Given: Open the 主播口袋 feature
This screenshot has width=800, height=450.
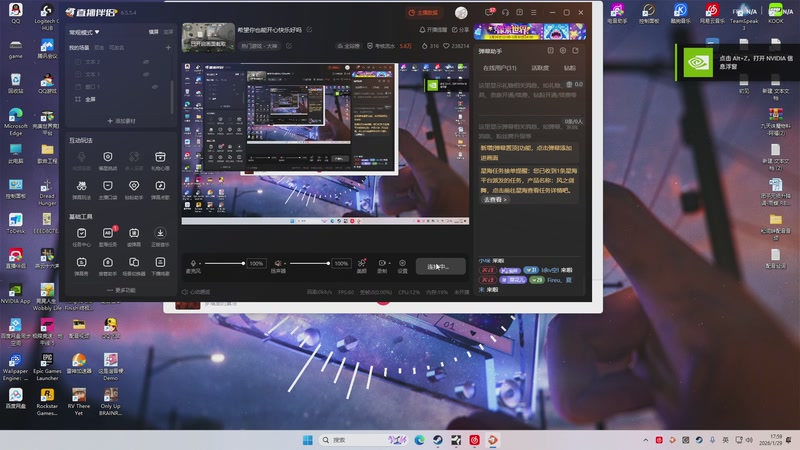Looking at the screenshot, I should click(x=108, y=189).
